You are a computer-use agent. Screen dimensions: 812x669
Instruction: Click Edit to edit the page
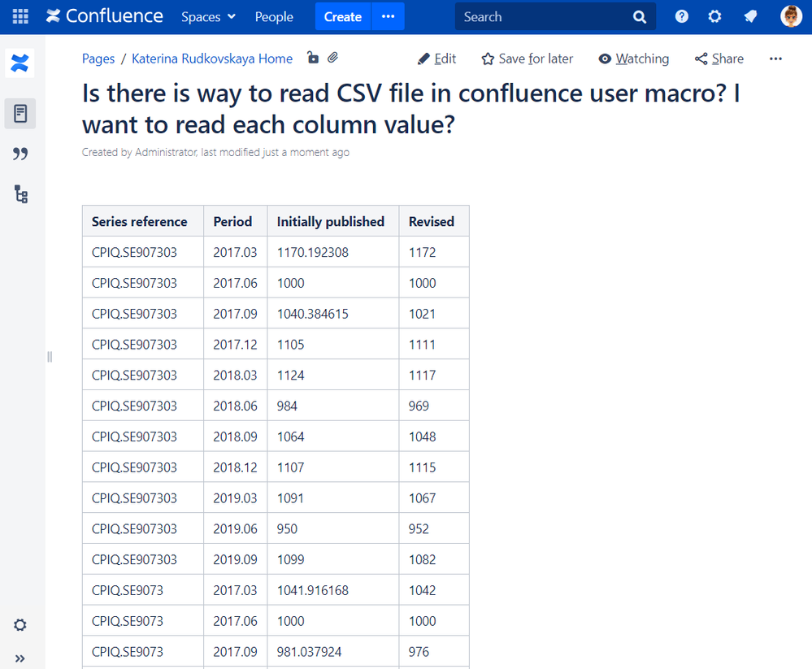point(436,59)
